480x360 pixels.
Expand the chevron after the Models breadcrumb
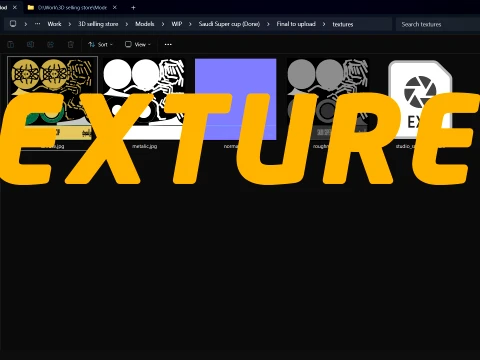(x=163, y=24)
